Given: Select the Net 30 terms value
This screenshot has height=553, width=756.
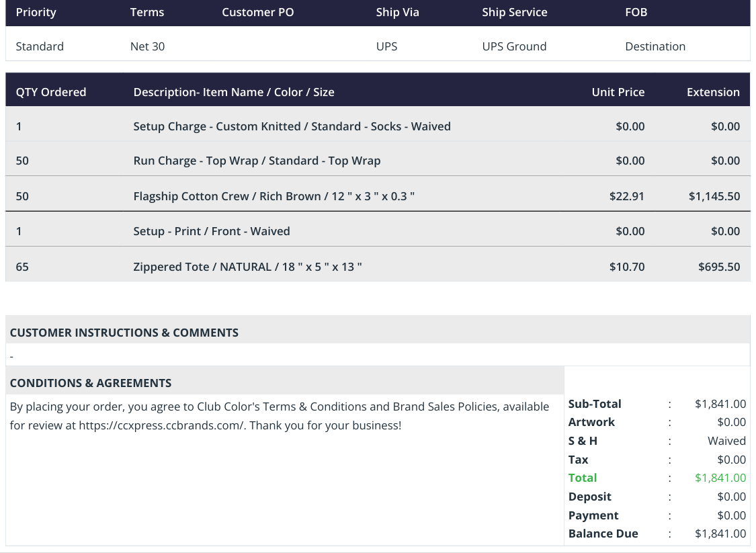Looking at the screenshot, I should (x=148, y=46).
